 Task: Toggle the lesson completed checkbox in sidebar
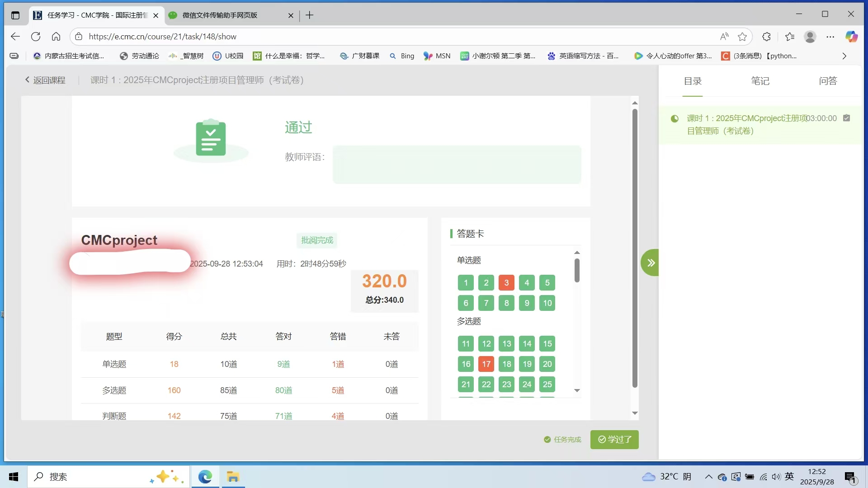pos(847,118)
